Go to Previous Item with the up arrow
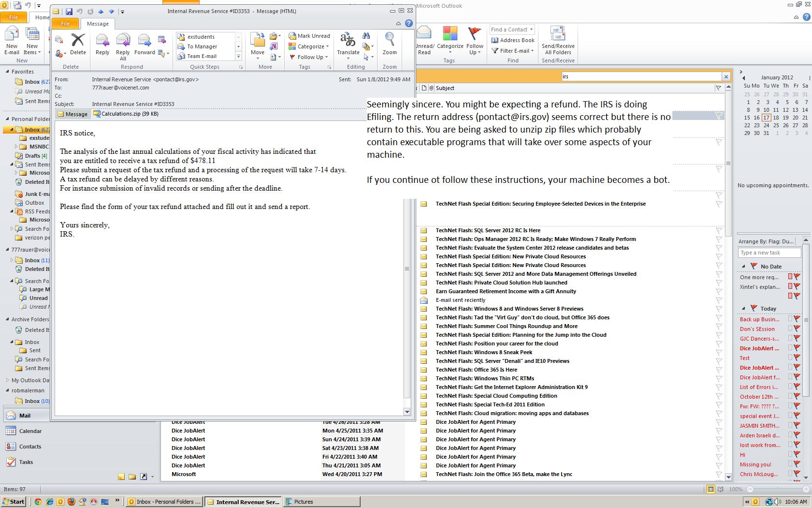This screenshot has width=812, height=508. (101, 11)
